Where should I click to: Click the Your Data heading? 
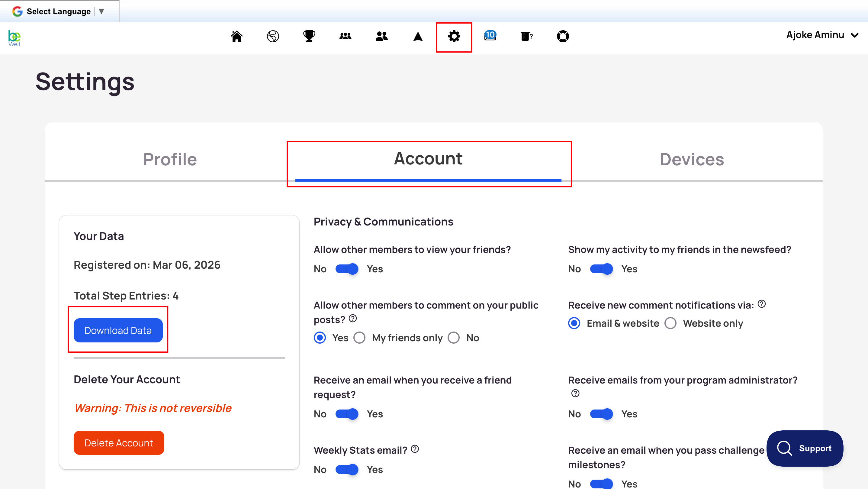99,236
